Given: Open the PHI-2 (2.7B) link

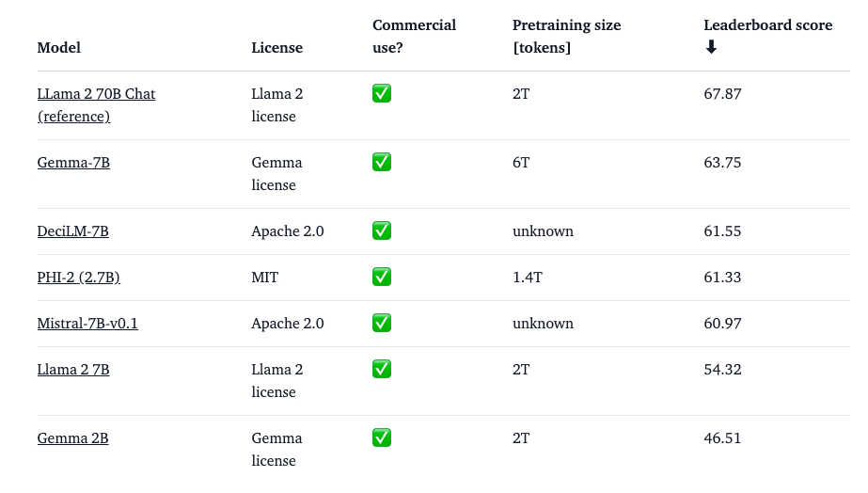Looking at the screenshot, I should 78,278.
